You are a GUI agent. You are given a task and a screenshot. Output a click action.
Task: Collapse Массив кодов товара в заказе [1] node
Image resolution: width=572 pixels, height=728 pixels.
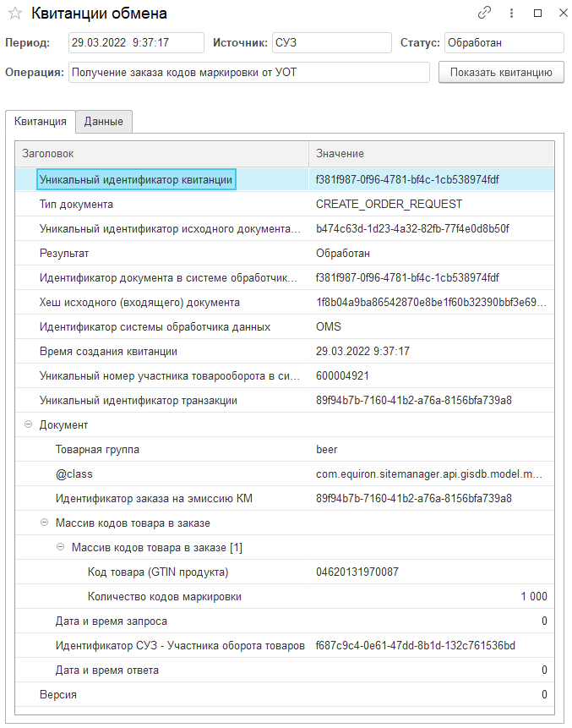point(61,548)
